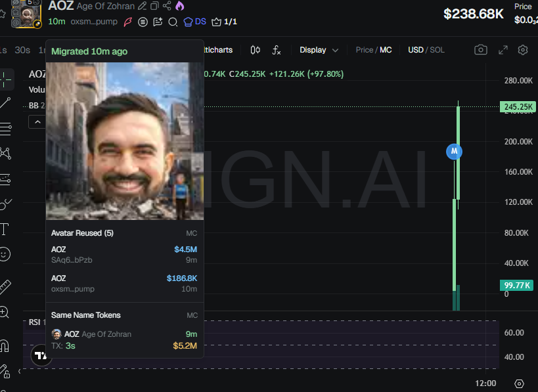
Task: Click the chart screenshot camera icon
Action: coord(481,50)
